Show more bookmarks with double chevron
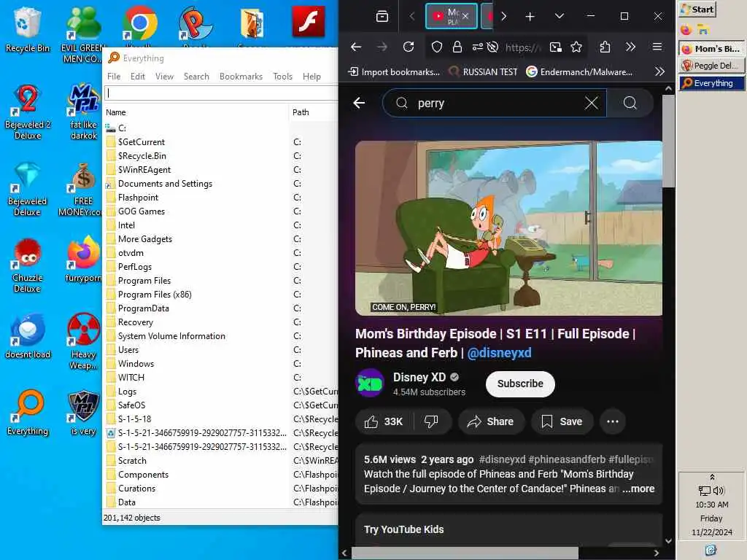 point(659,71)
